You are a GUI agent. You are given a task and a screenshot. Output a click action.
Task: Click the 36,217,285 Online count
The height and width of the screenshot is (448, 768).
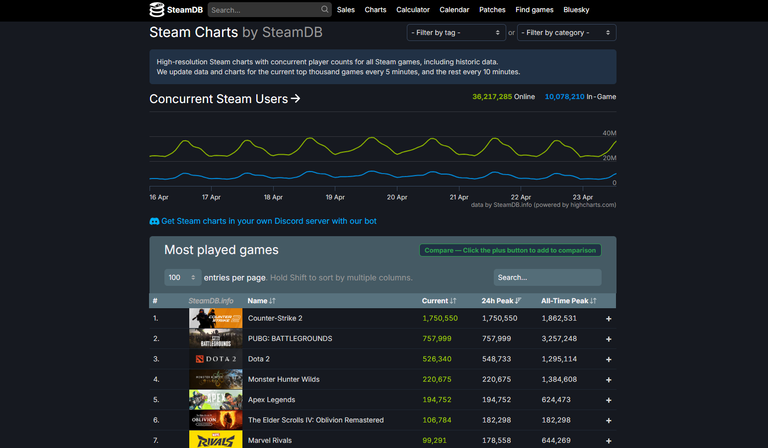[x=504, y=97]
